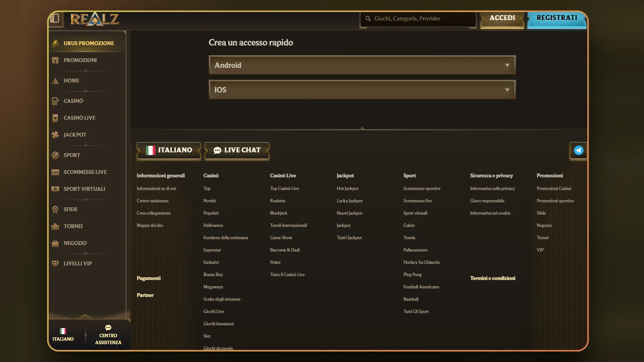This screenshot has height=362, width=644.
Task: Select Scommesse Live in the sidebar
Action: [x=85, y=172]
